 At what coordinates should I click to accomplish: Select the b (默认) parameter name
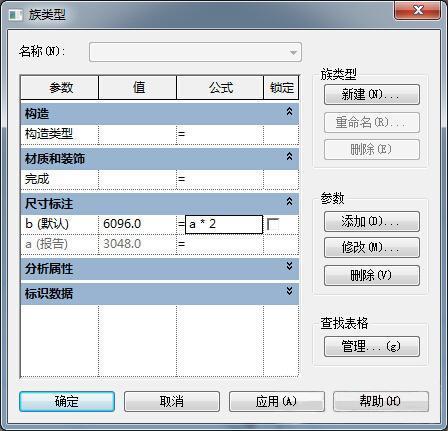coord(47,224)
